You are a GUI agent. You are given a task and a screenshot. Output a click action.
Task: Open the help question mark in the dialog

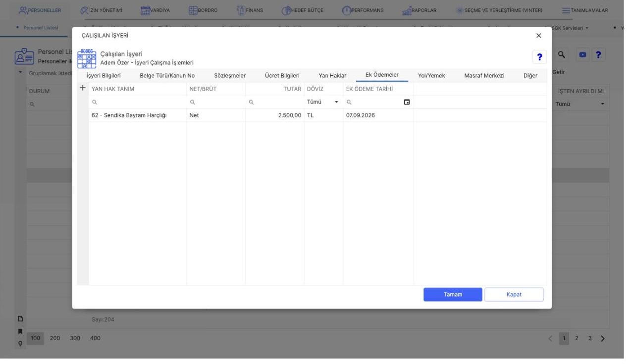[x=539, y=57]
